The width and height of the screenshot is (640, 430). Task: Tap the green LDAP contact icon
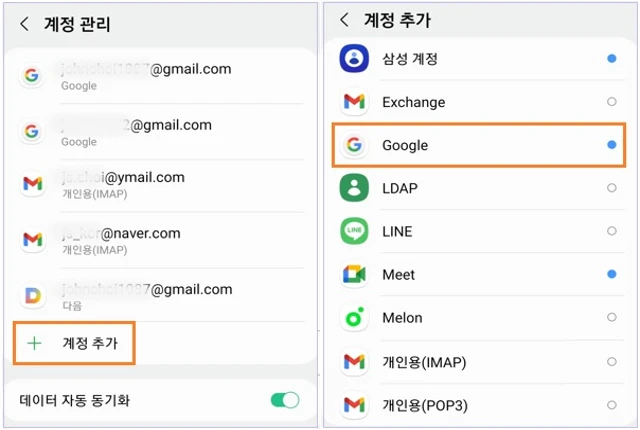pos(354,188)
